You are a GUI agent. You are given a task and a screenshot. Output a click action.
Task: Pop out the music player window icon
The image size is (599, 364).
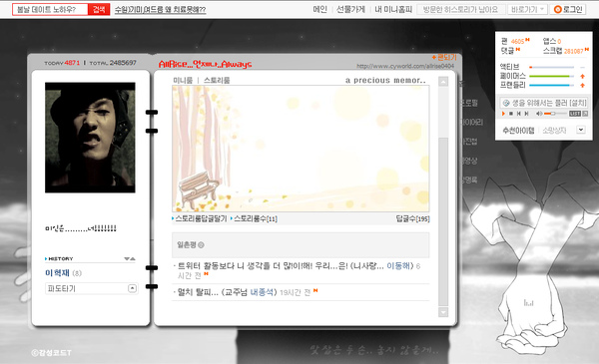point(585,114)
